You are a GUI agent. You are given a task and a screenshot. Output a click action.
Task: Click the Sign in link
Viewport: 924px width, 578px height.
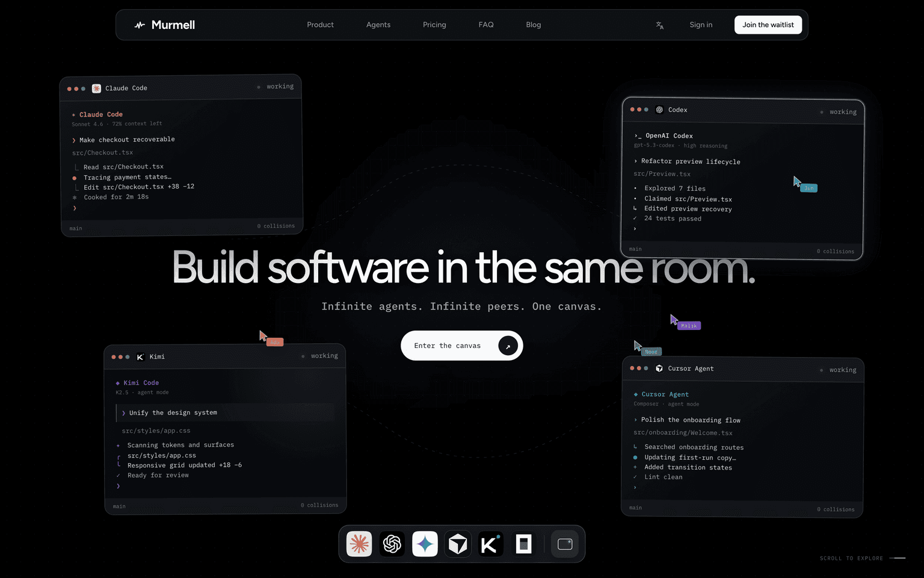coord(701,25)
